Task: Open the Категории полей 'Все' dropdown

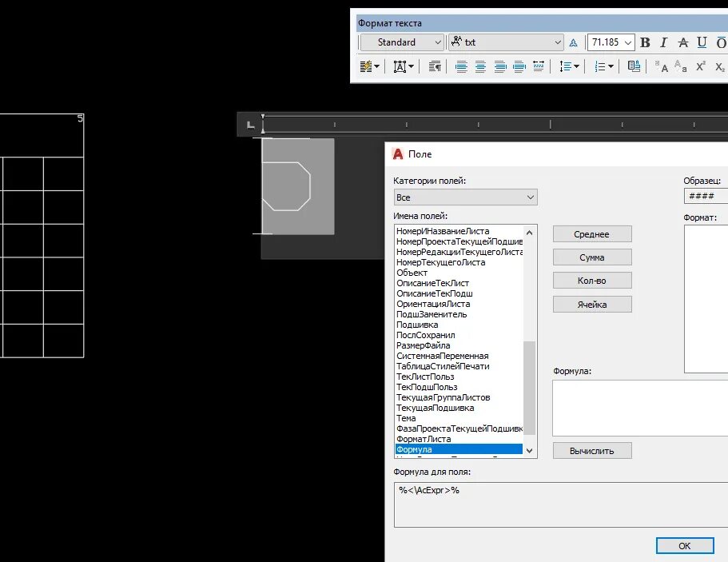Action: coord(465,197)
